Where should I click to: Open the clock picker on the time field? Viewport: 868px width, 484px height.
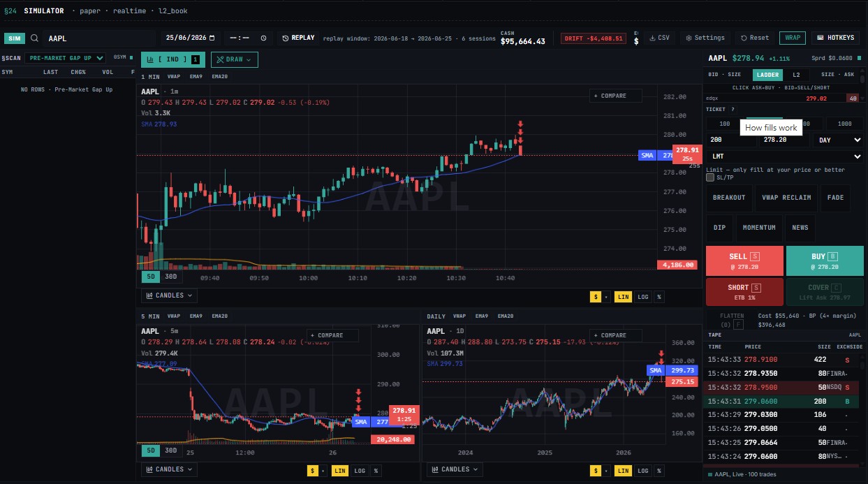click(263, 38)
